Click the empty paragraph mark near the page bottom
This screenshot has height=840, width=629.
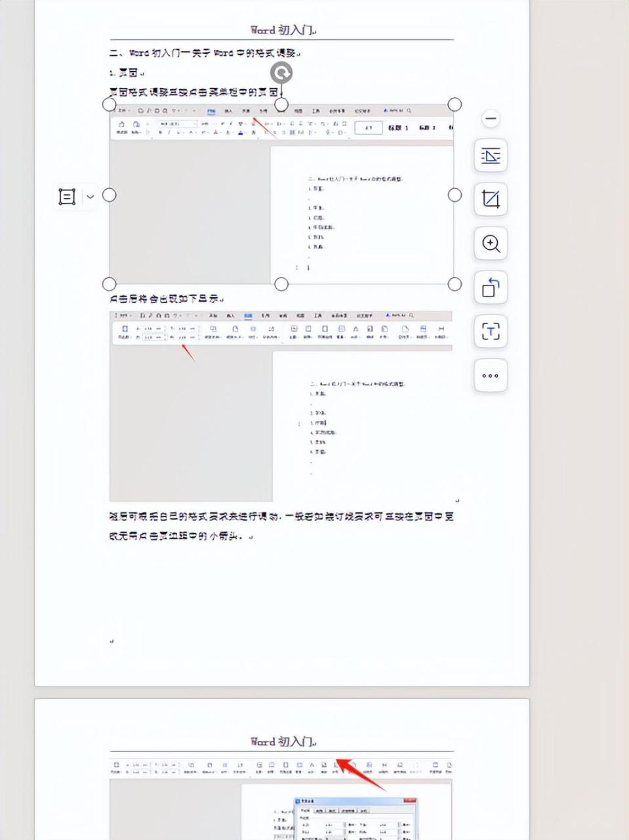click(x=112, y=640)
